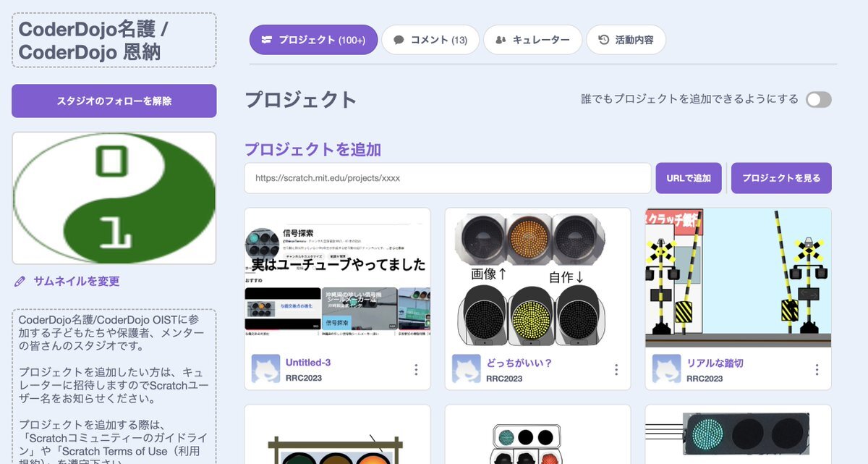
Task: Click the avatar icon on Untitled-3 card
Action: (265, 369)
